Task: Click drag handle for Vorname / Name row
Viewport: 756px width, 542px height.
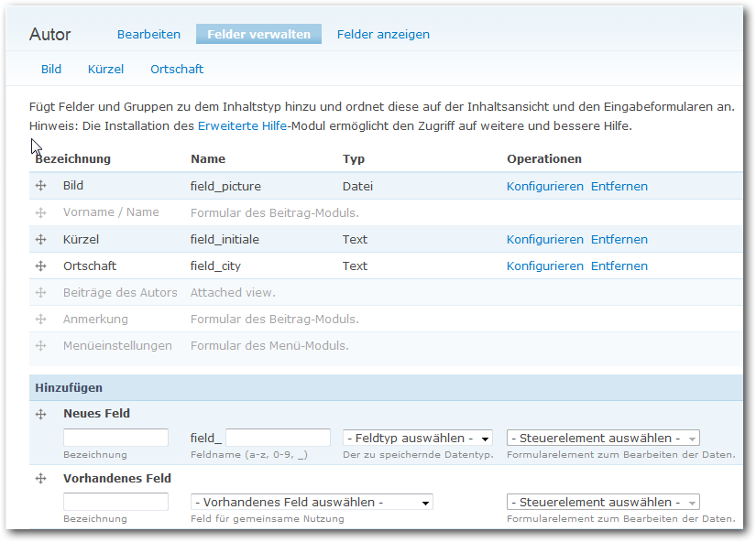Action: [x=40, y=212]
